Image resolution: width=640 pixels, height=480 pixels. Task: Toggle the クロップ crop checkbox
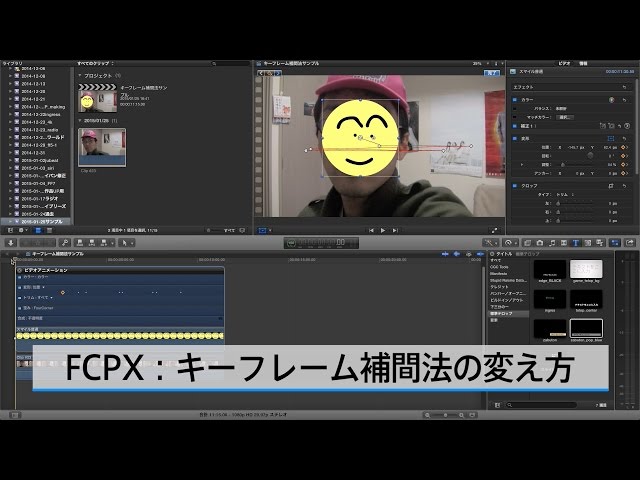(x=515, y=186)
